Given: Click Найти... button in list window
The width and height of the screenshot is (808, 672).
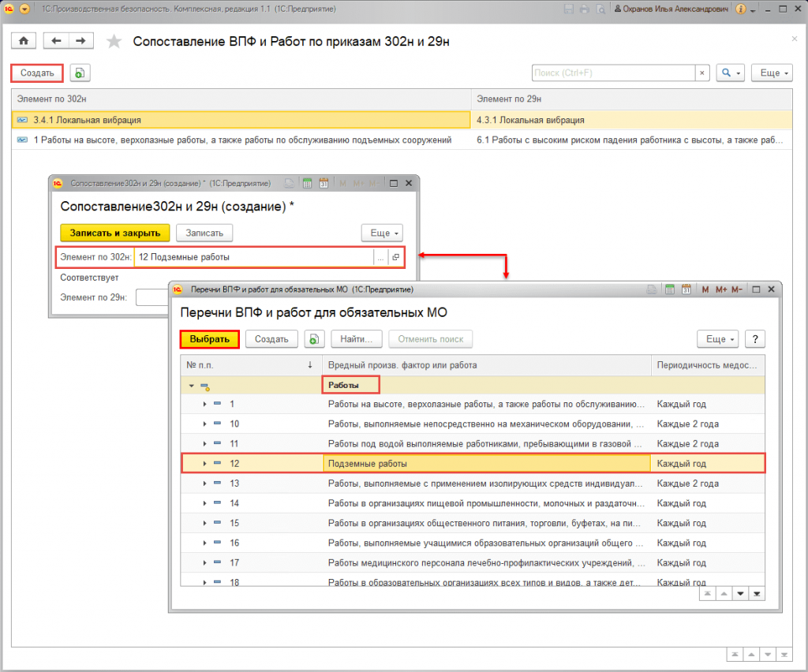Looking at the screenshot, I should point(356,339).
